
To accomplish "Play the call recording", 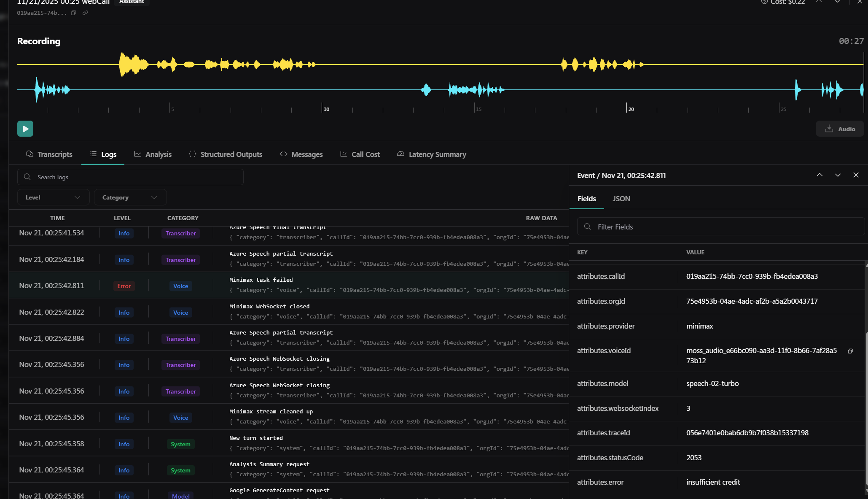I will 25,129.
